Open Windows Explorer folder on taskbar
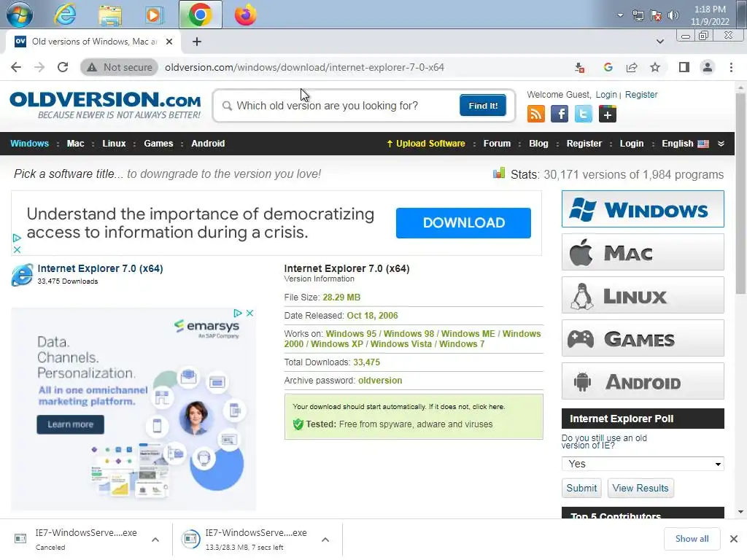Screen dimensions: 747x560 pos(110,15)
